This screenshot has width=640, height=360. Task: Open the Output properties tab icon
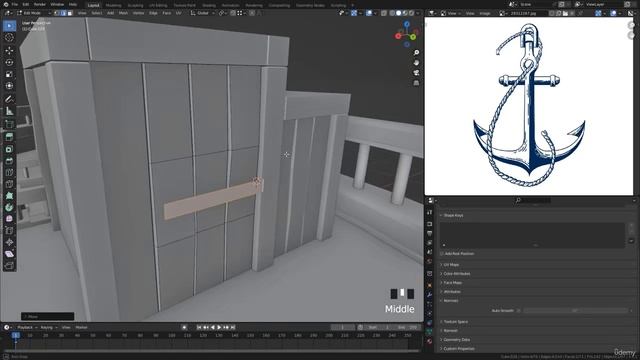coord(429,233)
